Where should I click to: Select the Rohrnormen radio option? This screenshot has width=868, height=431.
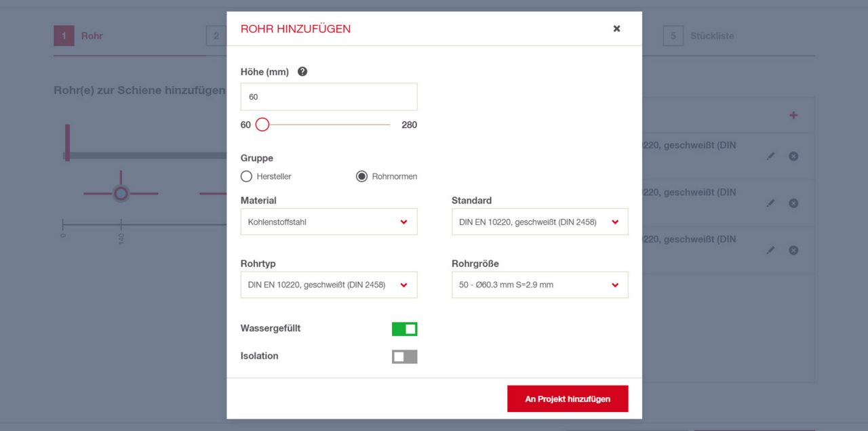click(362, 176)
